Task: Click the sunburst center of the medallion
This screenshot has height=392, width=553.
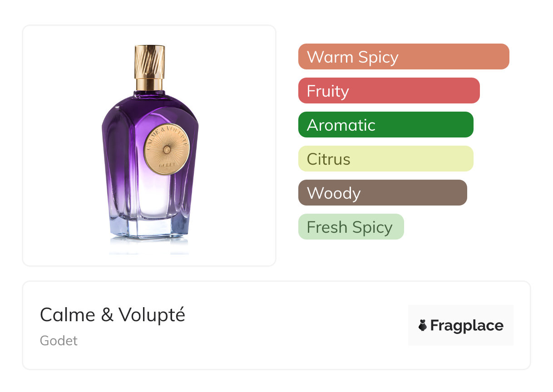Action: click(167, 148)
